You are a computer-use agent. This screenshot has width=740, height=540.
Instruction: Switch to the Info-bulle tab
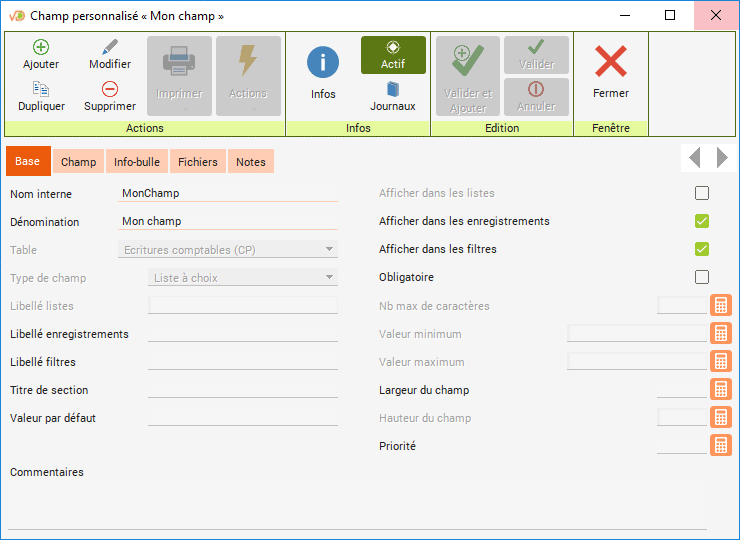(x=137, y=162)
